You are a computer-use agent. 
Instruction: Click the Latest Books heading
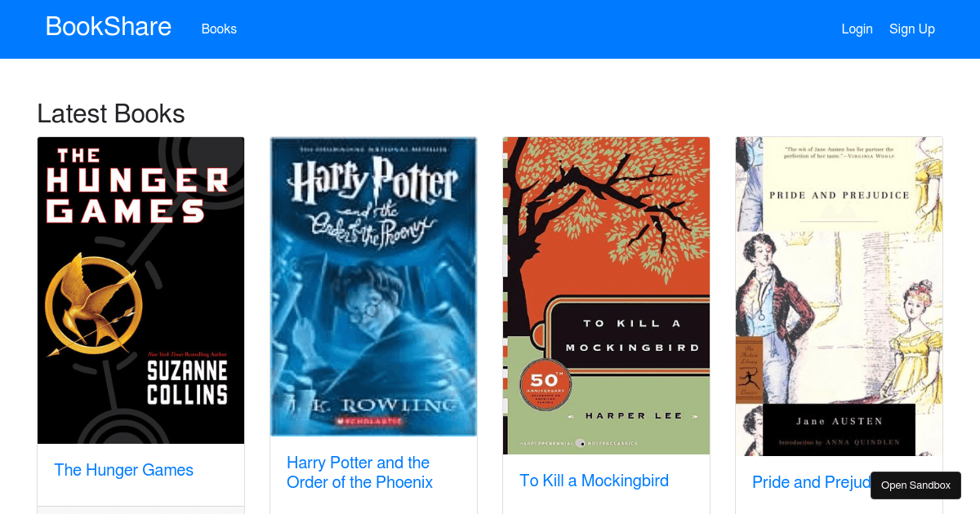[x=110, y=114]
